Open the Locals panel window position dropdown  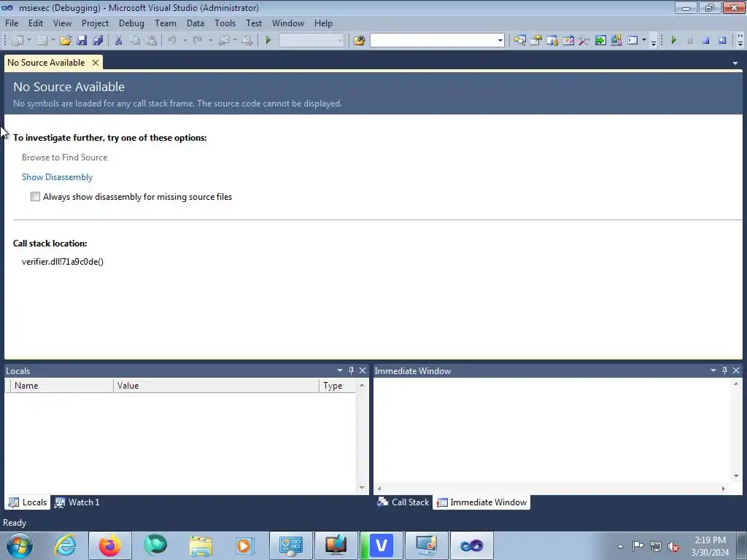pyautogui.click(x=340, y=370)
